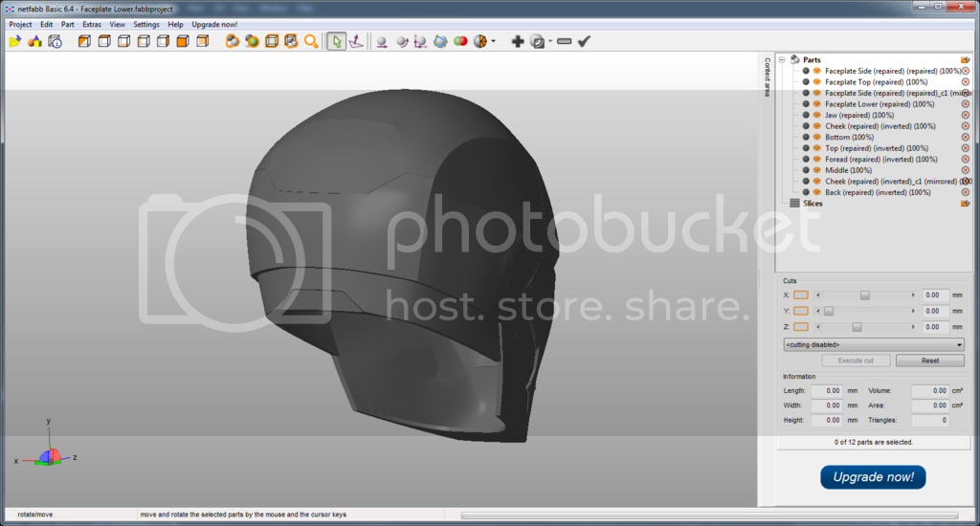Toggle visibility of Middle (100%) part
This screenshot has height=526, width=980.
[817, 170]
